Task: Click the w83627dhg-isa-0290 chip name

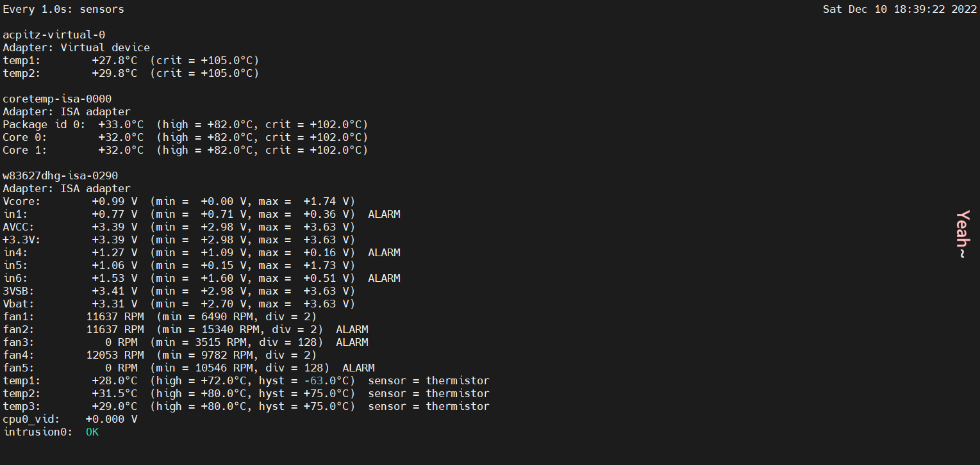Action: (60, 175)
